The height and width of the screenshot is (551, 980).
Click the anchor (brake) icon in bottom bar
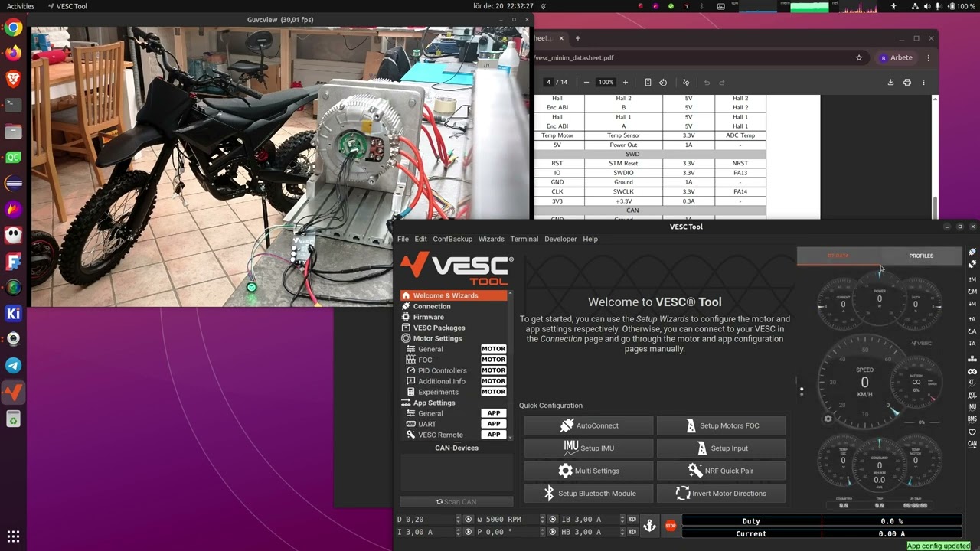point(649,525)
